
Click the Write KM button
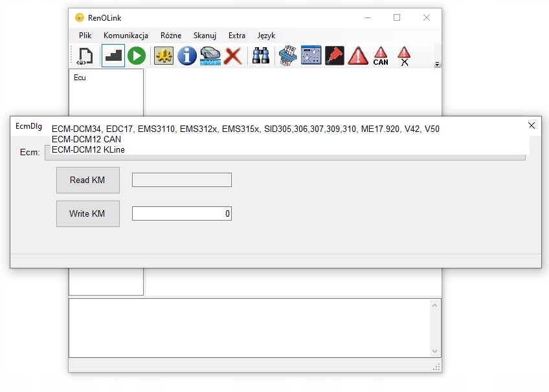tap(88, 213)
